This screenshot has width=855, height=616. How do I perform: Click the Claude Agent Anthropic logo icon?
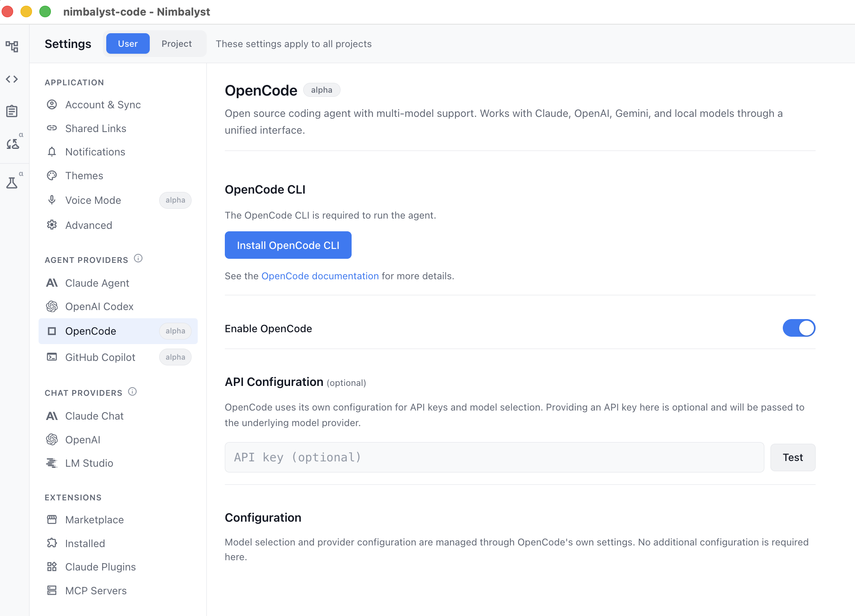(x=52, y=283)
